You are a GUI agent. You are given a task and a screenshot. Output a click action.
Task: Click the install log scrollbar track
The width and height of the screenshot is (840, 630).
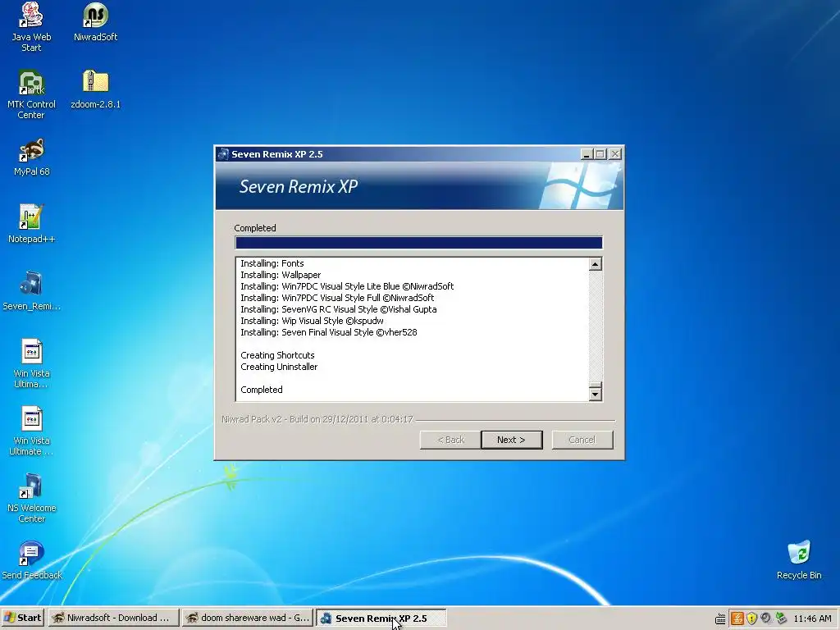(x=596, y=326)
